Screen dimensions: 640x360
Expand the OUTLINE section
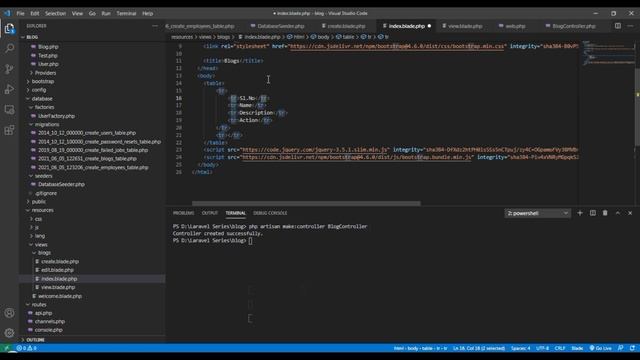[36, 340]
